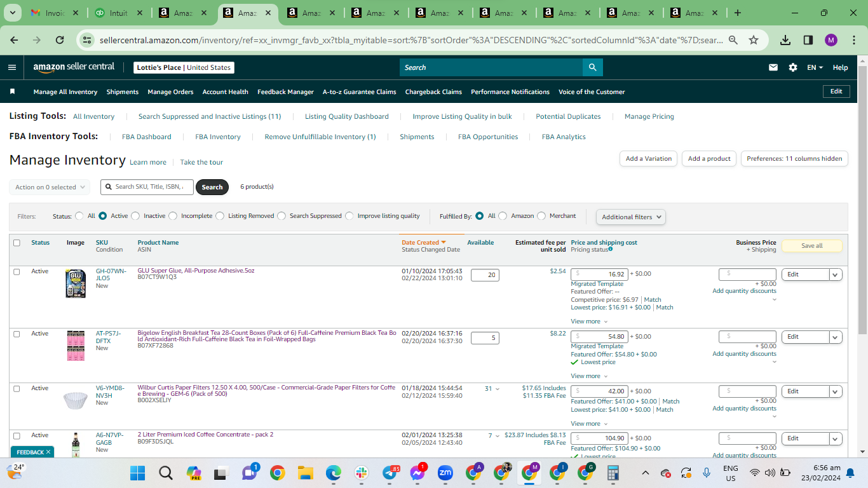The height and width of the screenshot is (488, 868).
Task: Open Manage Orders in the nav bar
Action: tap(170, 92)
